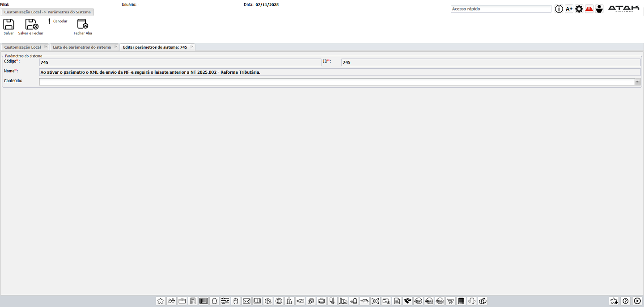Open the headset support icon
Screen dimensions: 644x307
(472, 301)
